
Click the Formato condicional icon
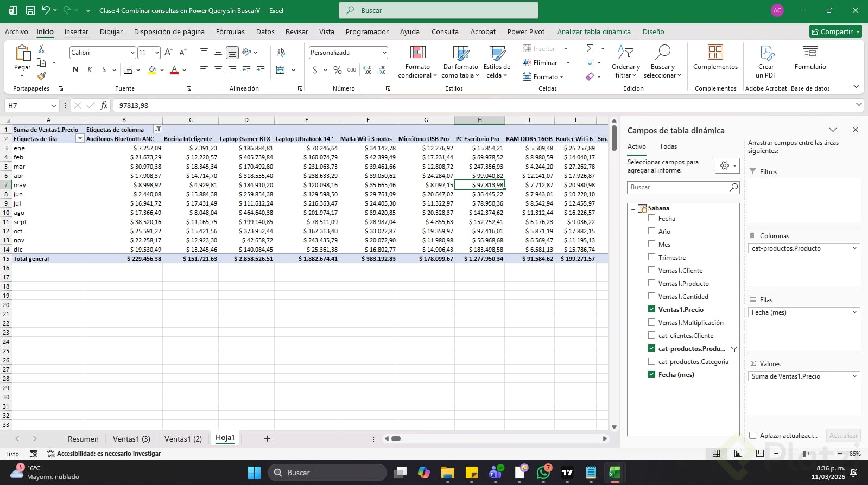click(x=417, y=53)
